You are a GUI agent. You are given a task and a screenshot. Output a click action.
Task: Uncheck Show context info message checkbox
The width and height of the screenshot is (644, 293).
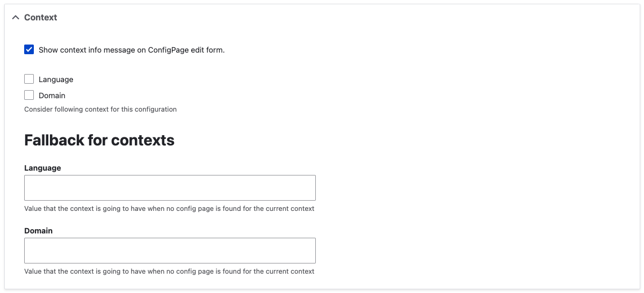29,50
